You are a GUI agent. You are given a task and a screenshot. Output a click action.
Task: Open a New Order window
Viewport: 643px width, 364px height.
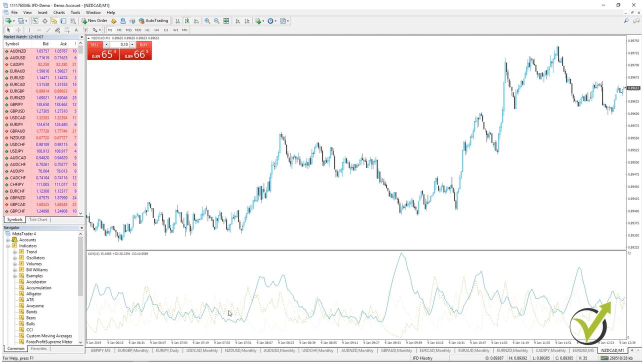(x=95, y=20)
